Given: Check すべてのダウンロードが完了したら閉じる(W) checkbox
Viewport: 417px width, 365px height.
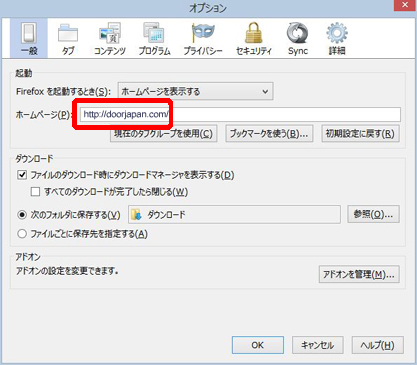Looking at the screenshot, I should click(x=35, y=192).
